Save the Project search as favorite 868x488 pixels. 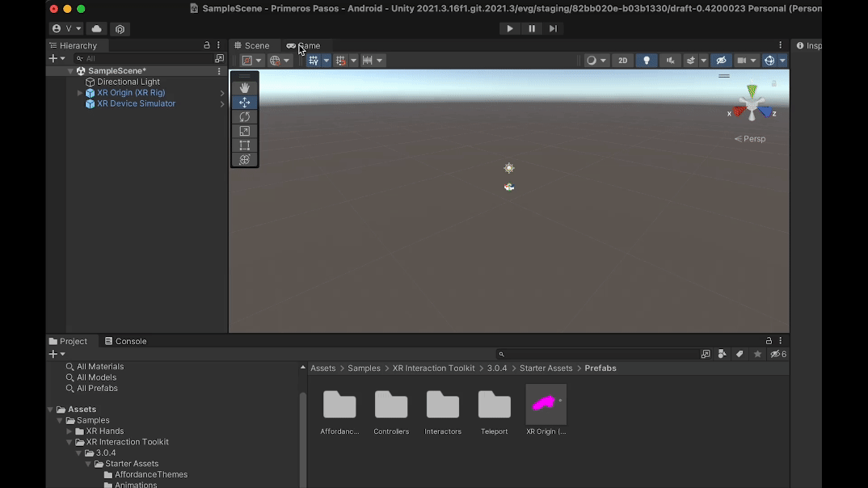[x=757, y=354]
